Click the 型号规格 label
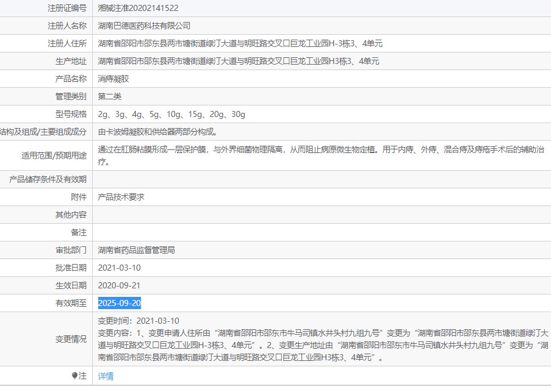The image size is (551, 392). click(71, 114)
